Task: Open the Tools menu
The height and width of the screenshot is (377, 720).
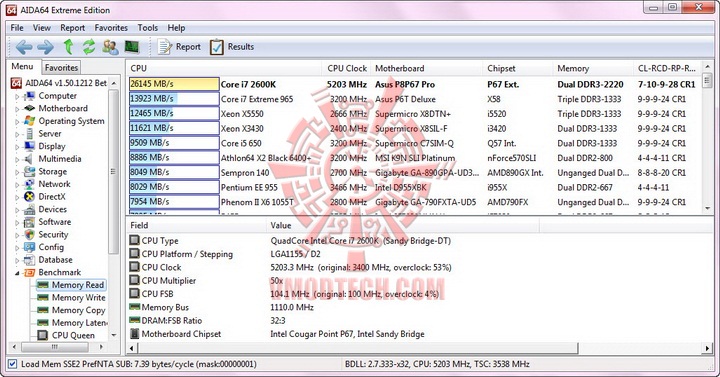Action: pyautogui.click(x=147, y=28)
